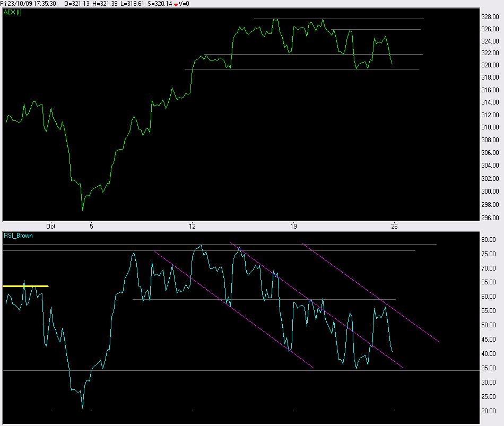The width and height of the screenshot is (504, 426).
Task: Click the 12 date marker on time axis
Action: pyautogui.click(x=192, y=226)
